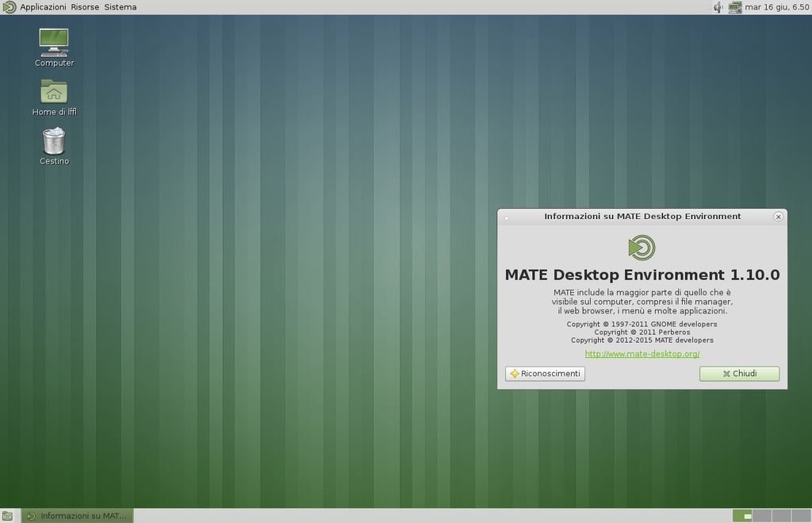Image resolution: width=812 pixels, height=523 pixels.
Task: Click the MATE logo inside the about dialog
Action: click(642, 248)
